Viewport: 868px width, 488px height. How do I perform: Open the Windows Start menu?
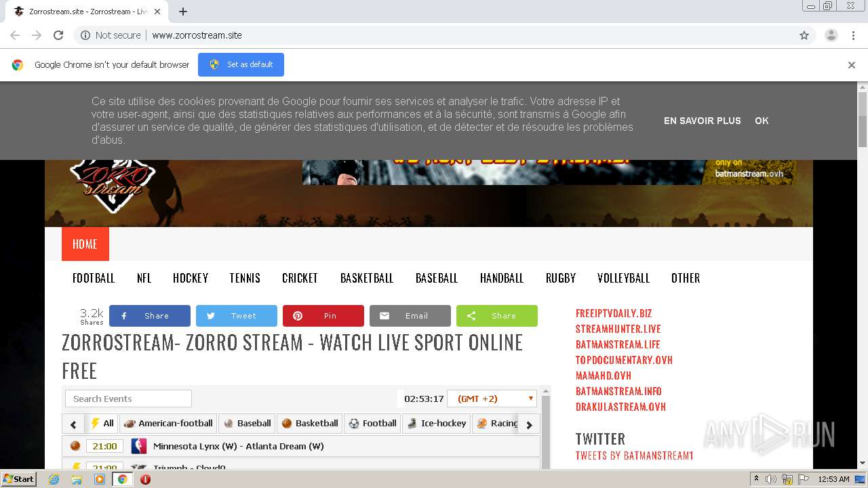click(x=19, y=479)
